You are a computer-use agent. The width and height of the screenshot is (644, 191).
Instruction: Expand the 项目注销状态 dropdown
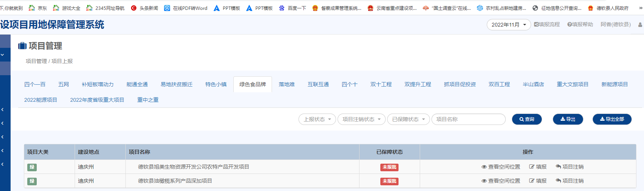click(x=361, y=119)
